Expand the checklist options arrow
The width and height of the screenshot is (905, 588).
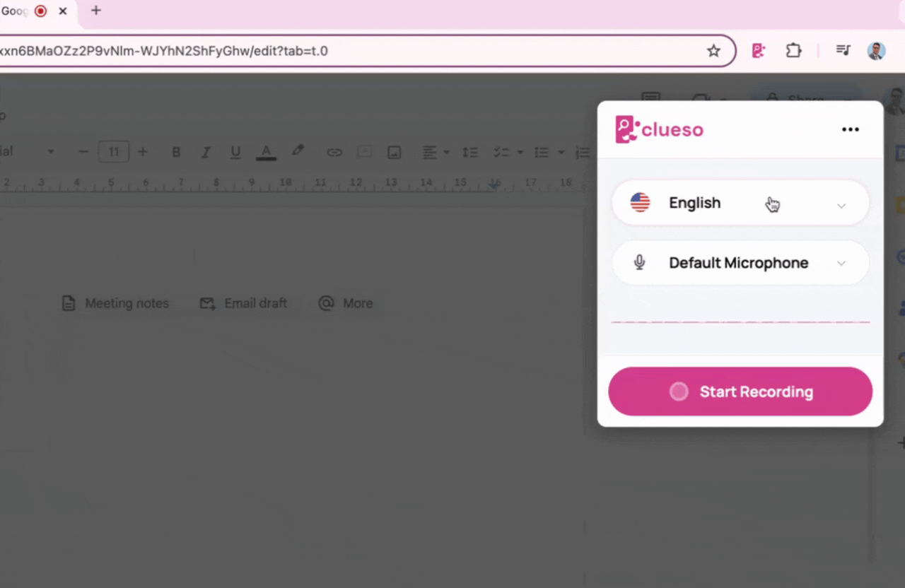520,152
